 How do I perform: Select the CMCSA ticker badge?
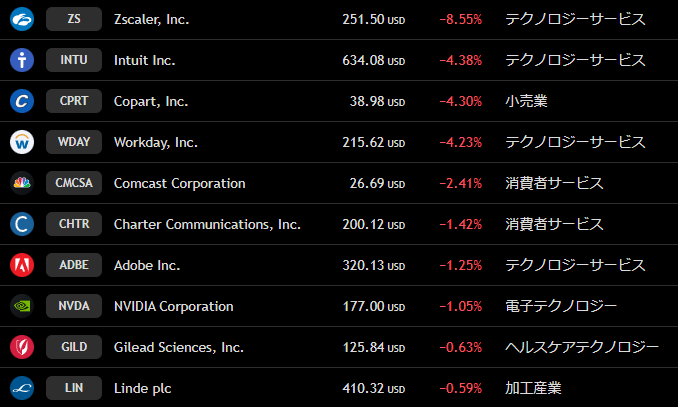[74, 183]
